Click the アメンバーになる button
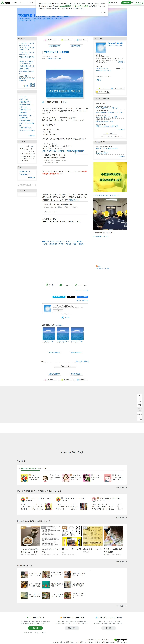Screen dimensions: 144x644 pyautogui.click(x=117, y=88)
